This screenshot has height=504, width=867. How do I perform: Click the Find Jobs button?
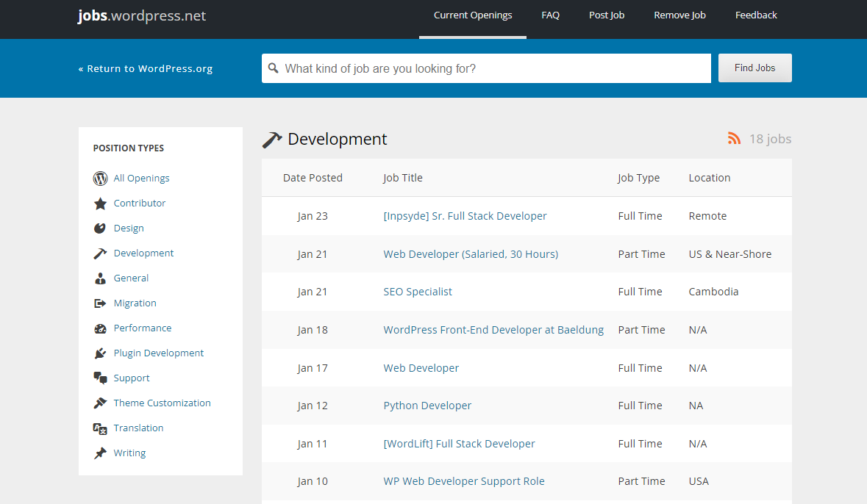click(x=754, y=68)
